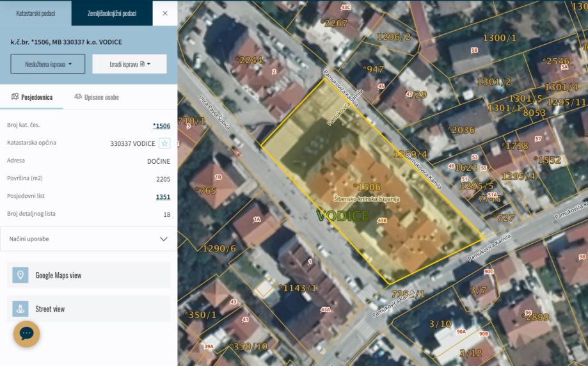Click parcel label *2899 on map

pos(535,317)
